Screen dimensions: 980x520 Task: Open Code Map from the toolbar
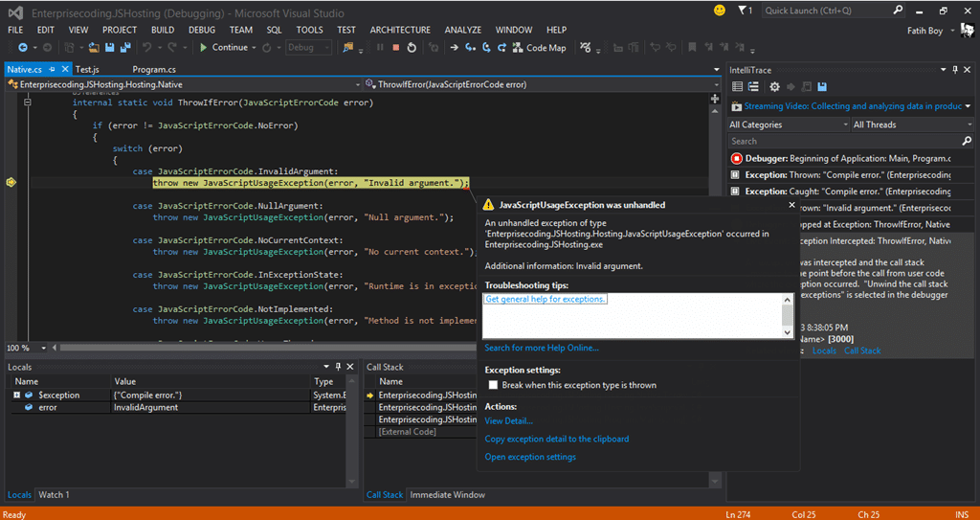(x=540, y=48)
